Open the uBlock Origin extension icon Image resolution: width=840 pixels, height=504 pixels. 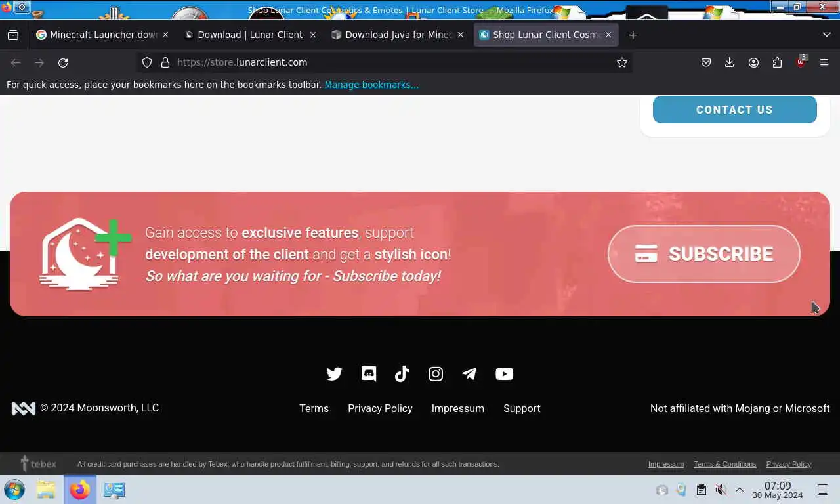(801, 62)
